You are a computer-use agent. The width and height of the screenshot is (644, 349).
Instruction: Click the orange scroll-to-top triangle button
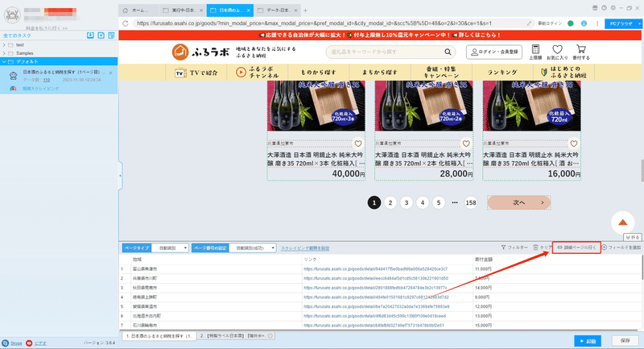(622, 222)
